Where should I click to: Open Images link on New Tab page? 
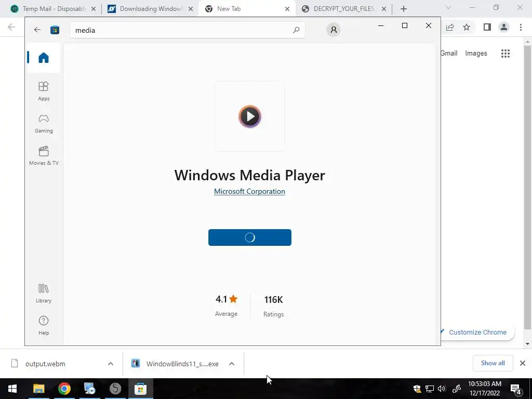[x=476, y=54]
